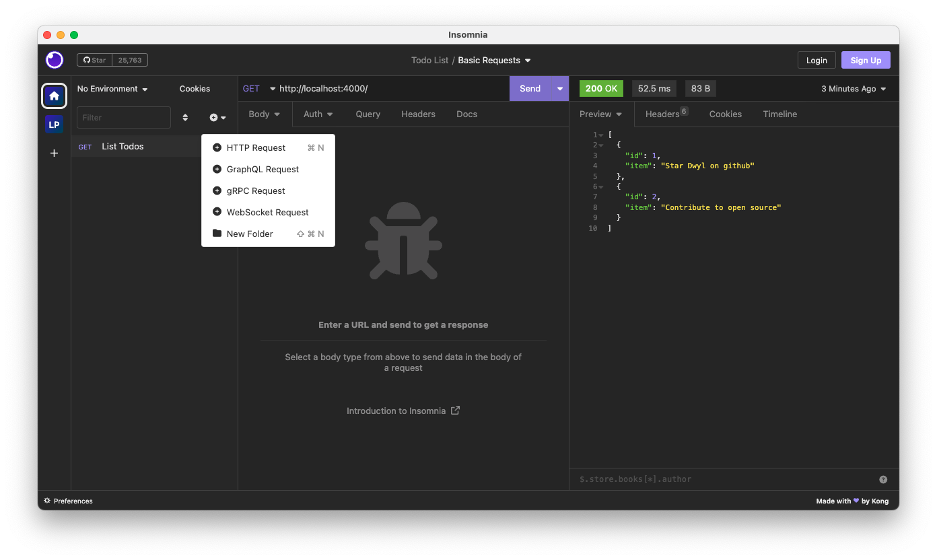Open the 3 Minutes Ago response history dropdown
The height and width of the screenshot is (560, 937).
[853, 88]
